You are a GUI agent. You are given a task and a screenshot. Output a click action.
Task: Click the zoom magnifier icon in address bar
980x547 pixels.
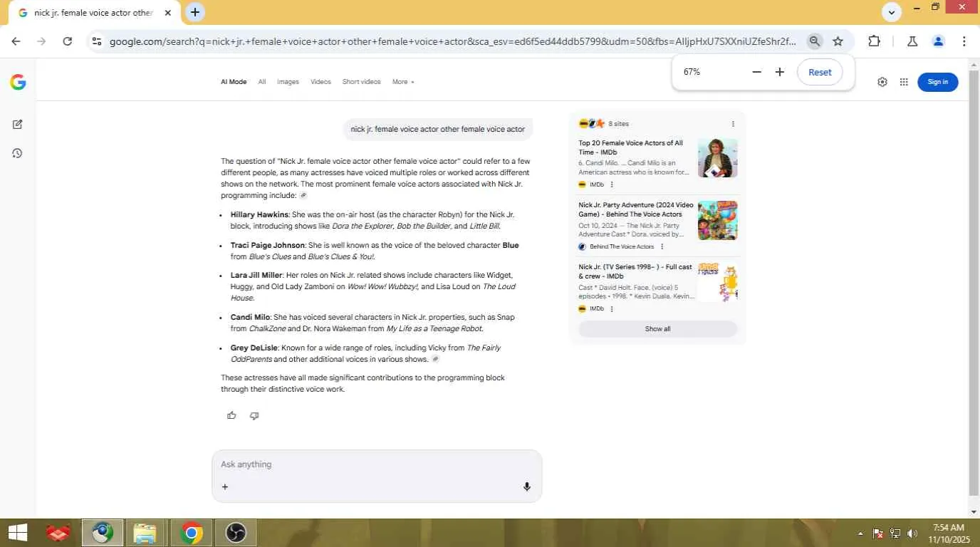point(815,41)
